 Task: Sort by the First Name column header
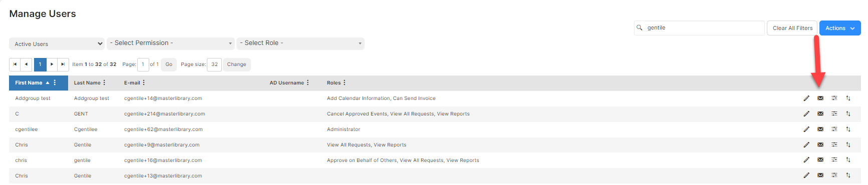point(29,83)
